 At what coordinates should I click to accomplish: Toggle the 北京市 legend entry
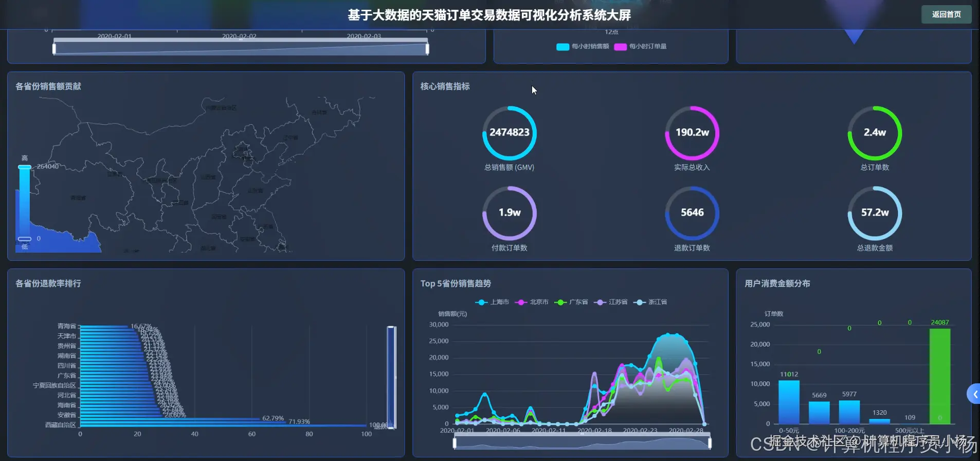pyautogui.click(x=532, y=302)
